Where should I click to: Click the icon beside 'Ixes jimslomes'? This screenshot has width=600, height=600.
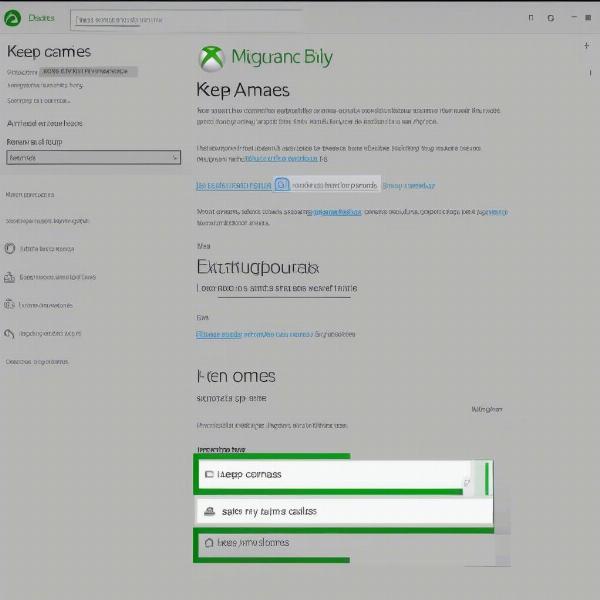coord(209,543)
